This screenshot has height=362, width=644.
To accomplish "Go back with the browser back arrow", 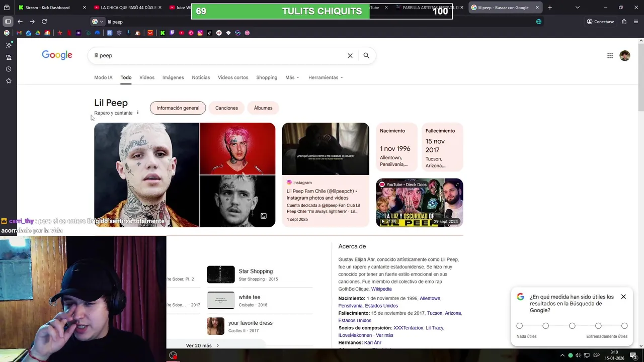I will pos(20,22).
